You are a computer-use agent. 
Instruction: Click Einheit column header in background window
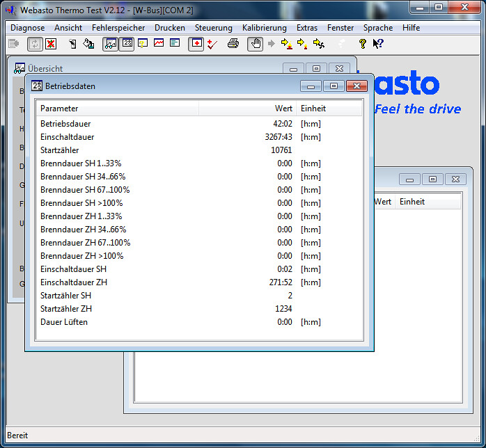[428, 202]
